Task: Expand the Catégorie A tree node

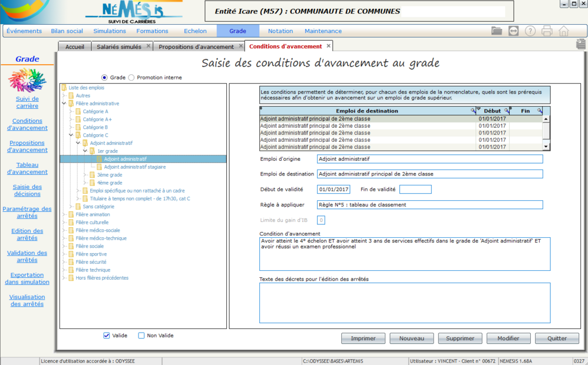Action: point(71,111)
